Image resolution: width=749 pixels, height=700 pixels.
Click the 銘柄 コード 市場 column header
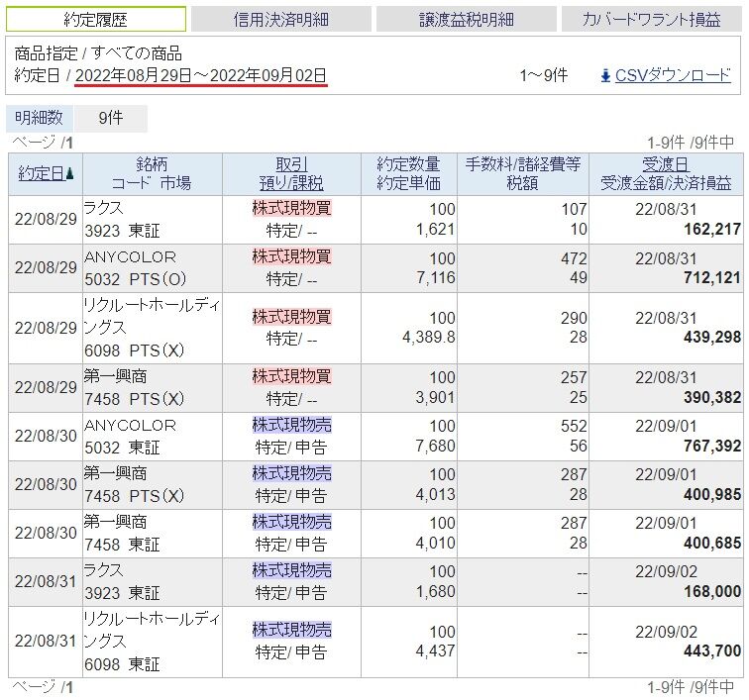point(152,174)
